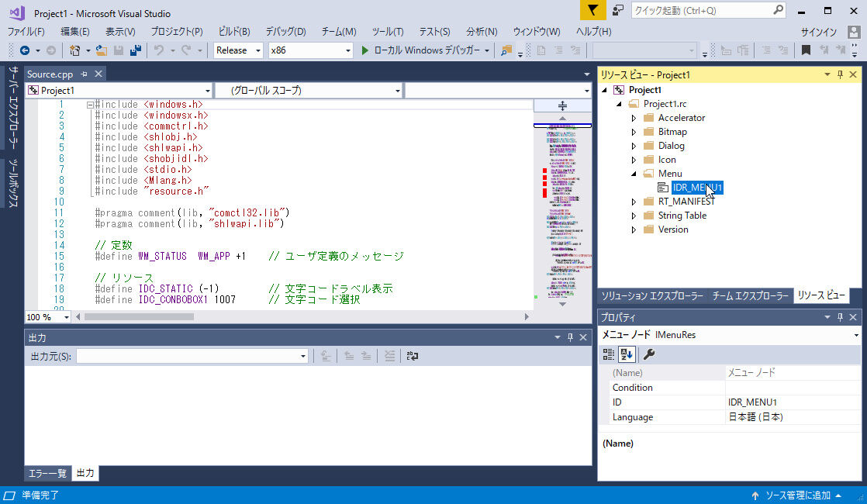Screen dimensions: 867x504
Task: Toggle categorized view in the properties panel
Action: (610, 354)
